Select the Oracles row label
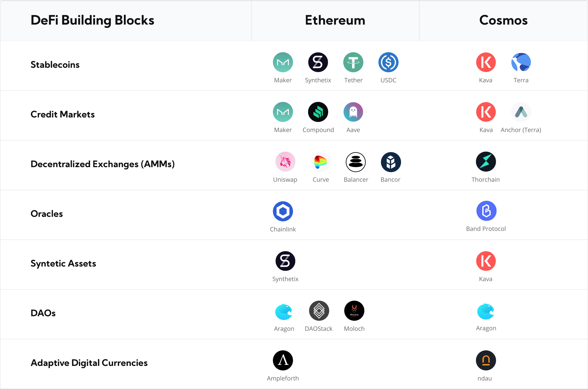The height and width of the screenshot is (389, 588). 47,214
